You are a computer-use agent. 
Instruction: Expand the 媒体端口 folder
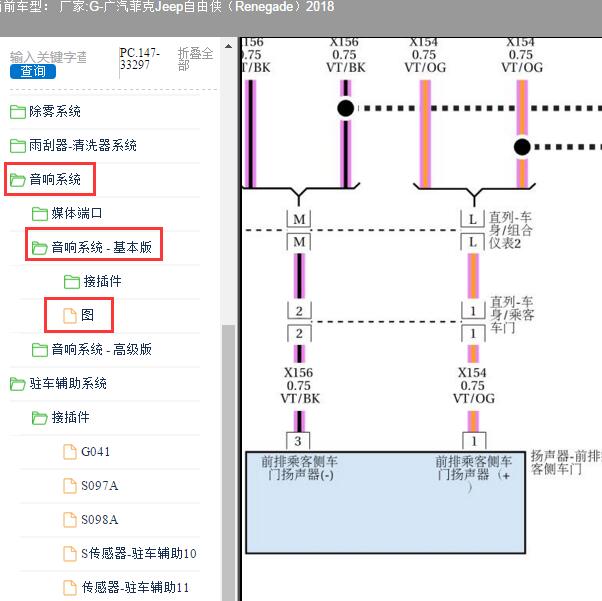(x=77, y=214)
